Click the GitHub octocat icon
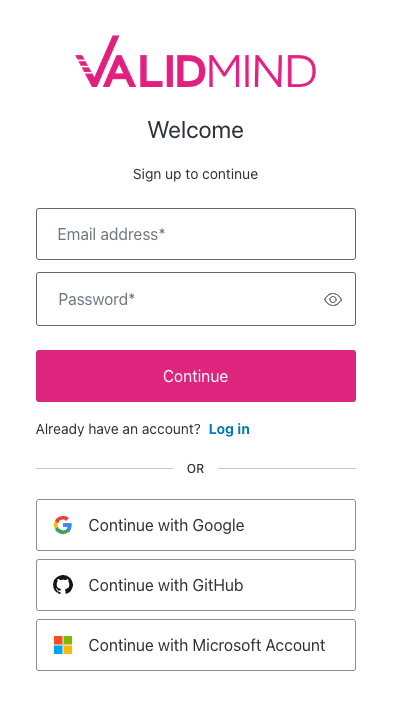Viewport: 393px width, 708px height. pyautogui.click(x=63, y=585)
